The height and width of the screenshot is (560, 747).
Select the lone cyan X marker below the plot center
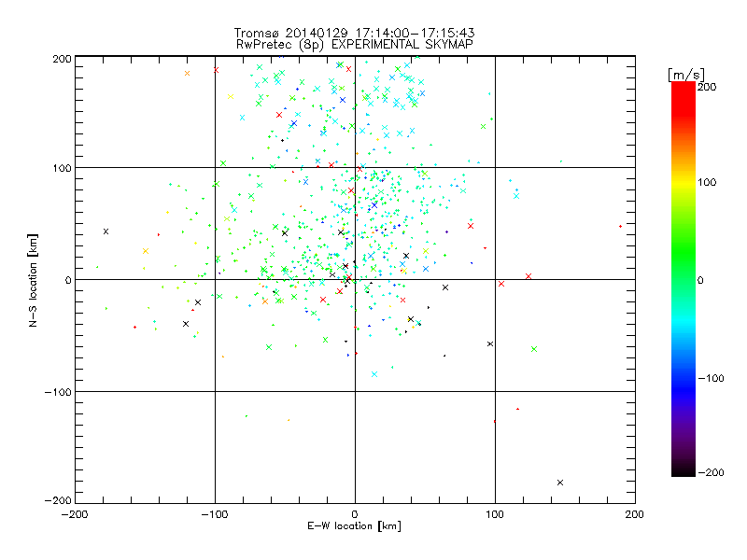374,374
